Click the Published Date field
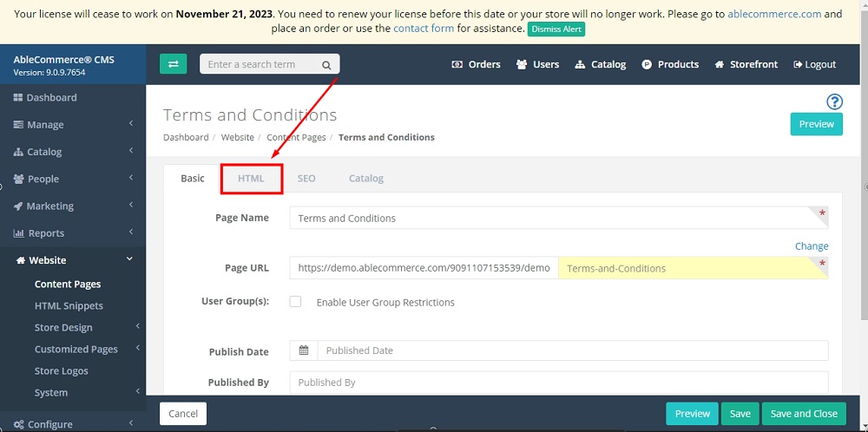The height and width of the screenshot is (432, 868). 573,350
